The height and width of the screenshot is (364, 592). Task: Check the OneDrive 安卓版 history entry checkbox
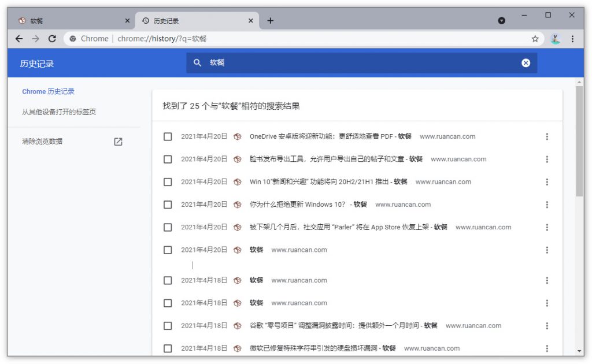pyautogui.click(x=168, y=137)
